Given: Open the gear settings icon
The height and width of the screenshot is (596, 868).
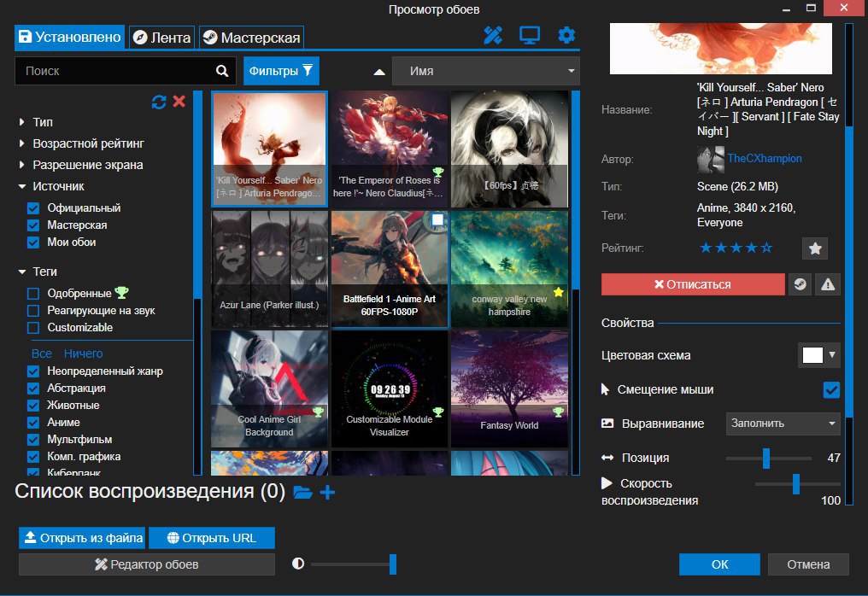Looking at the screenshot, I should (566, 35).
